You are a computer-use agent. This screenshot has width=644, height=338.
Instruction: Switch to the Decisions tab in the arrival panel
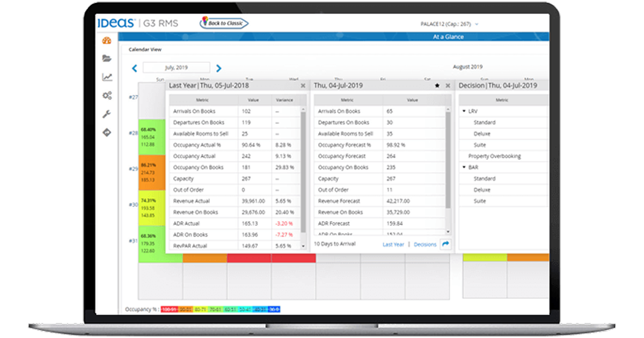pos(425,244)
